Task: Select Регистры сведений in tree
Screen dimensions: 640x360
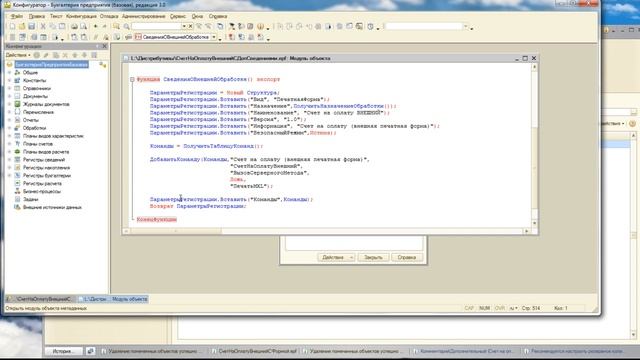Action: click(x=44, y=160)
